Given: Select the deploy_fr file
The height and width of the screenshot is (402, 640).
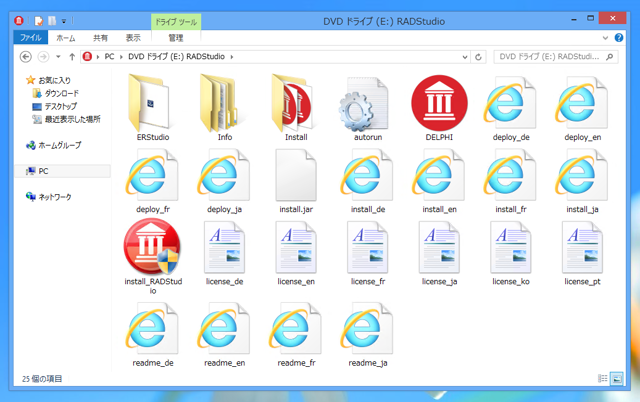Looking at the screenshot, I should (153, 180).
